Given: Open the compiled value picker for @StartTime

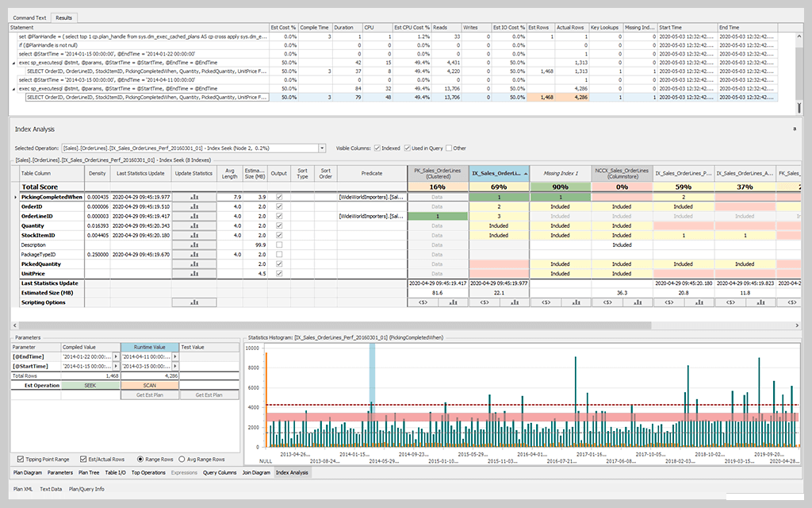Looking at the screenshot, I should pos(117,366).
